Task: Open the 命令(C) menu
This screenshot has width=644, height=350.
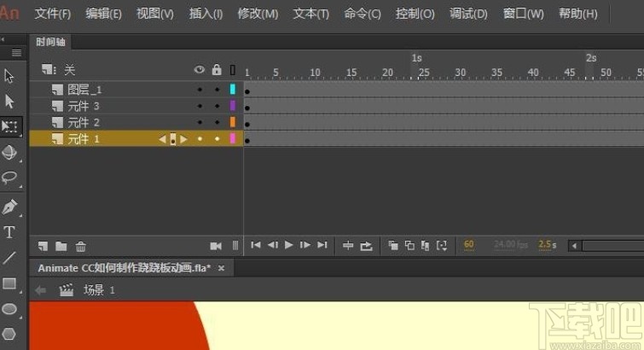Action: click(x=363, y=14)
